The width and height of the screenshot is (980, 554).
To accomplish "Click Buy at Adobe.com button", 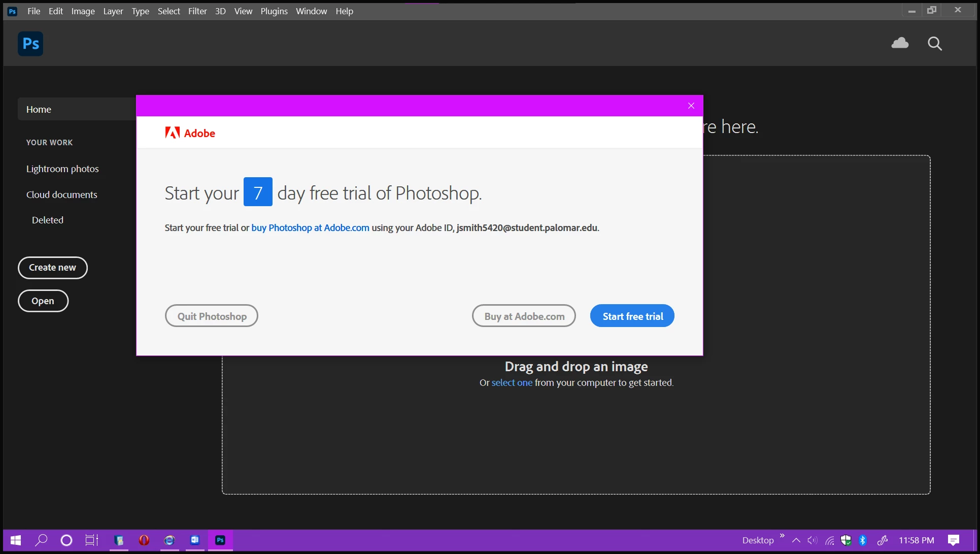I will click(x=524, y=316).
